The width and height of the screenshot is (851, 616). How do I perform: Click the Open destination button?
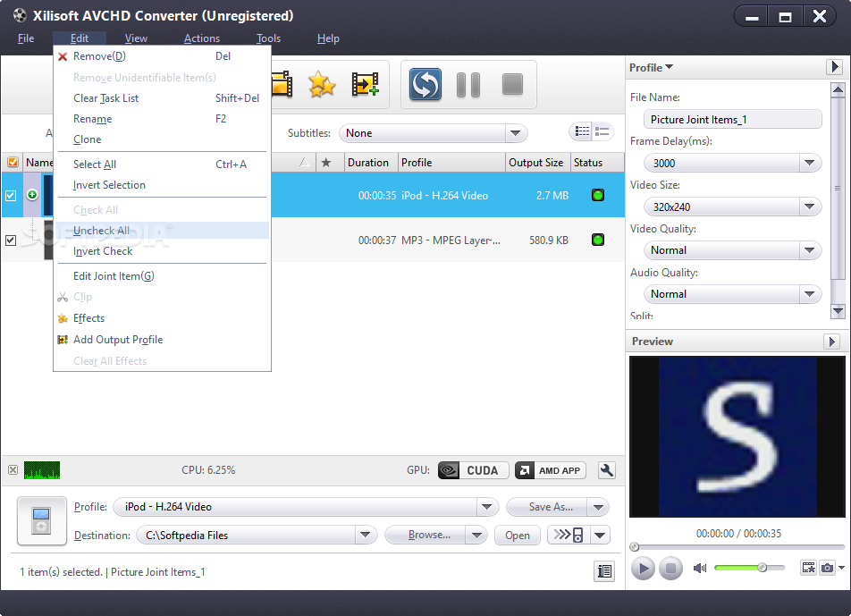[518, 536]
